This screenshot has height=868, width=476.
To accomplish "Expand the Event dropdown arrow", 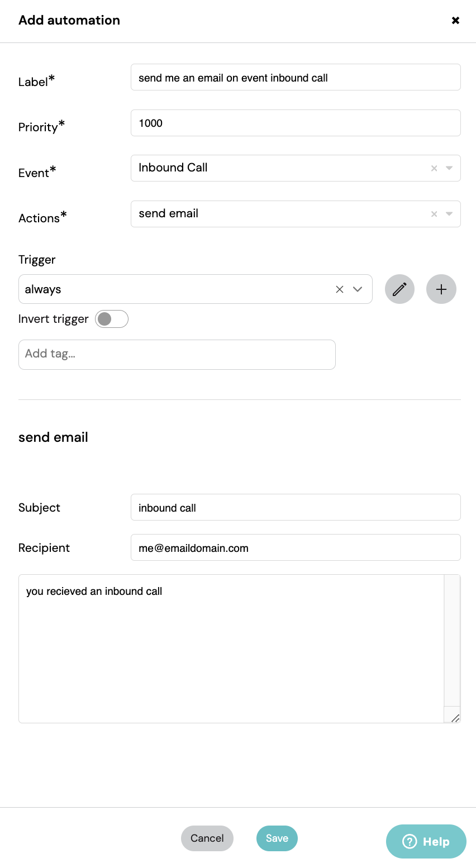I will pyautogui.click(x=449, y=168).
